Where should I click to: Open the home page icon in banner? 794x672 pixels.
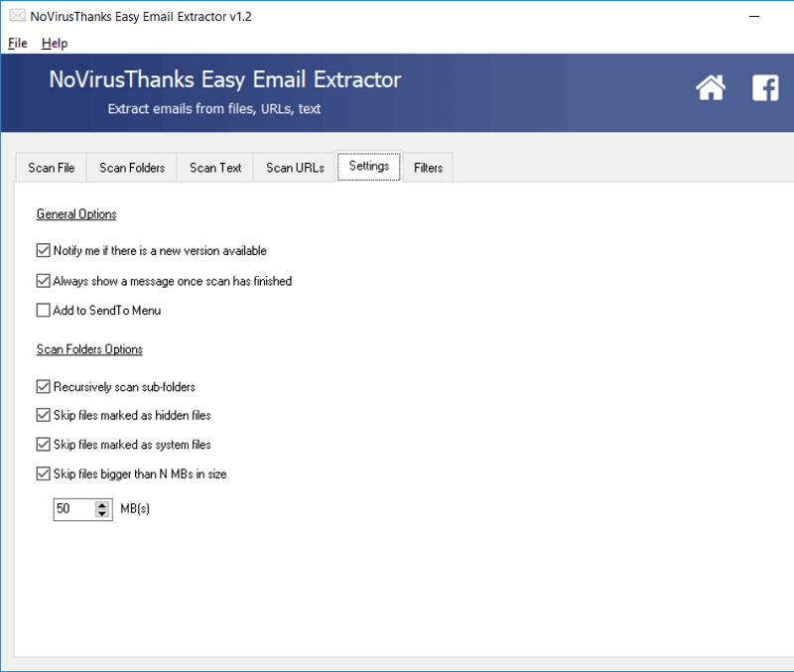click(x=711, y=87)
